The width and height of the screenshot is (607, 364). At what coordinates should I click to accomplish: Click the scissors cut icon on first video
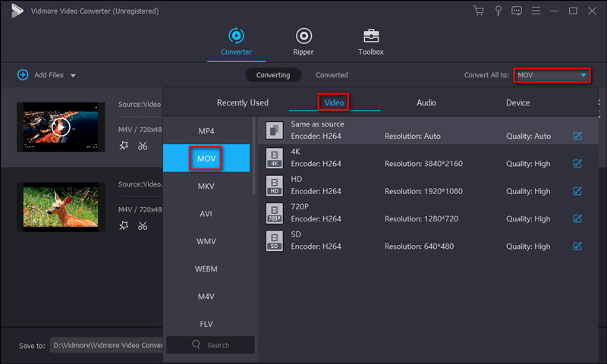(143, 146)
